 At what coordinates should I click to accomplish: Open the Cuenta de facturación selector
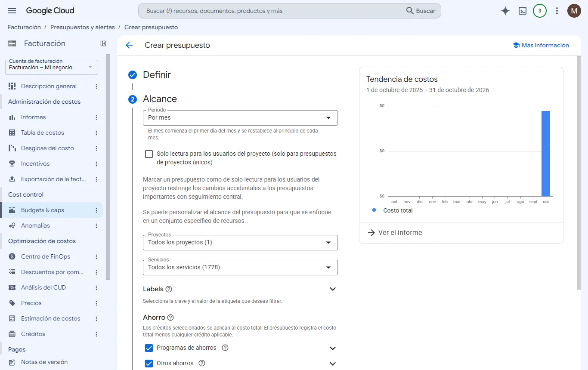pos(52,67)
